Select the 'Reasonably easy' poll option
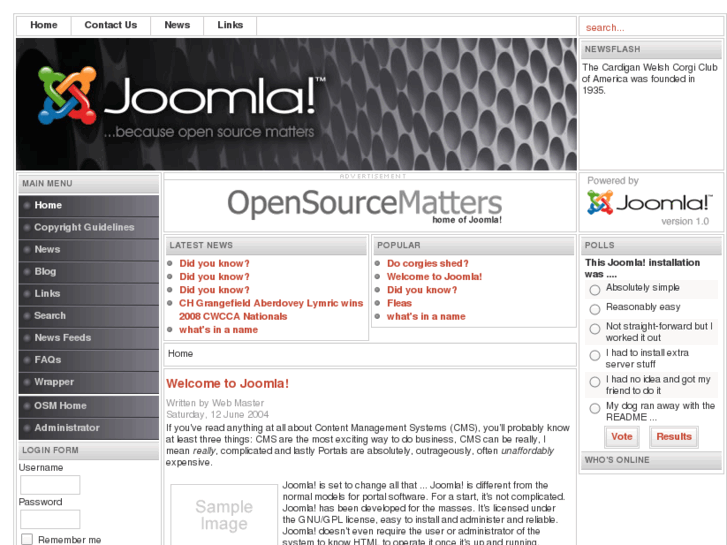 click(x=594, y=309)
